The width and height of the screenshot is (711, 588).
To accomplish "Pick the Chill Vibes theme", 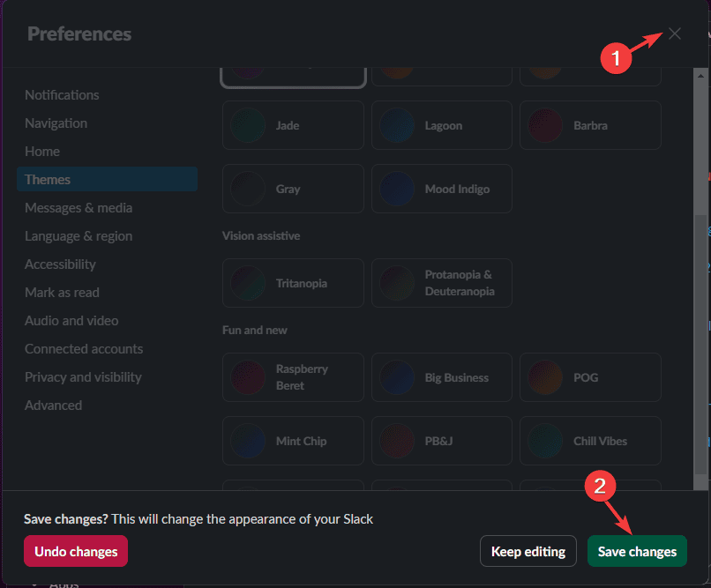I will pos(590,441).
